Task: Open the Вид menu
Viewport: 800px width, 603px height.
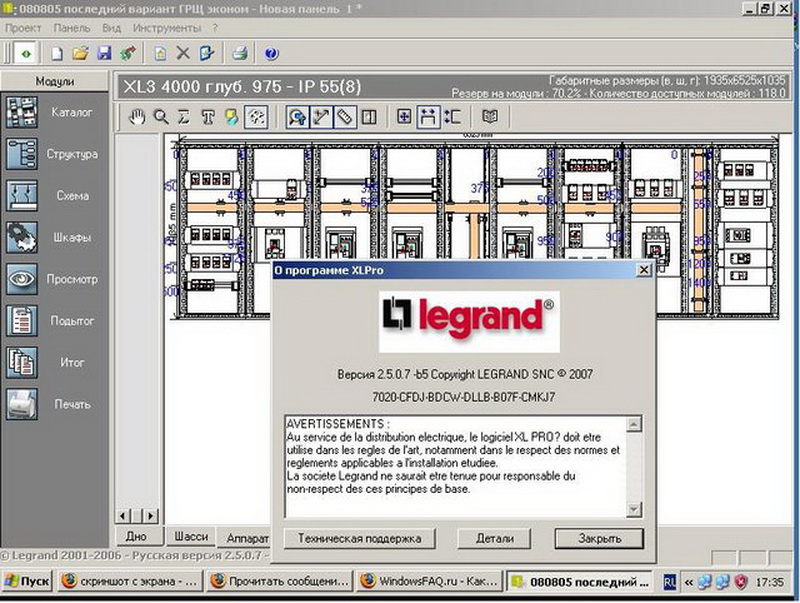Action: click(111, 28)
